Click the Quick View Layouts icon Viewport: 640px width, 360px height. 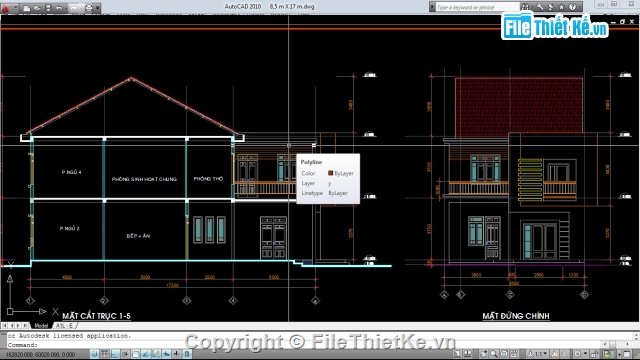point(467,354)
